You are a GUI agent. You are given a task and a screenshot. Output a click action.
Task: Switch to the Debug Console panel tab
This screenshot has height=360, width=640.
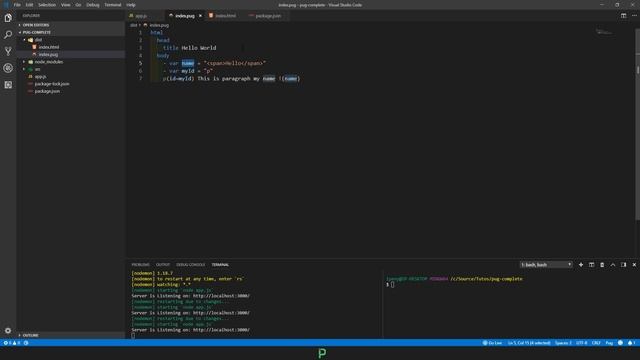[x=190, y=264]
